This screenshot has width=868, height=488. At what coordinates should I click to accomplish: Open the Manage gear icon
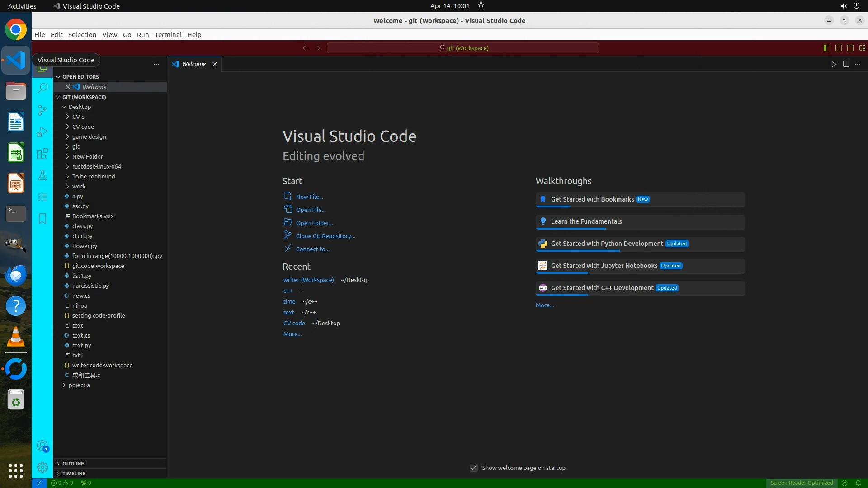(42, 467)
